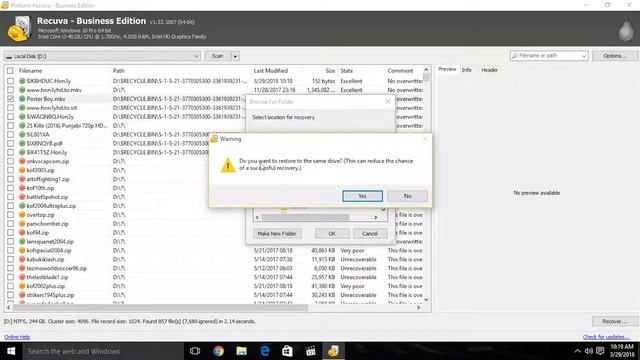Click the Piriform pear logo

click(625, 29)
